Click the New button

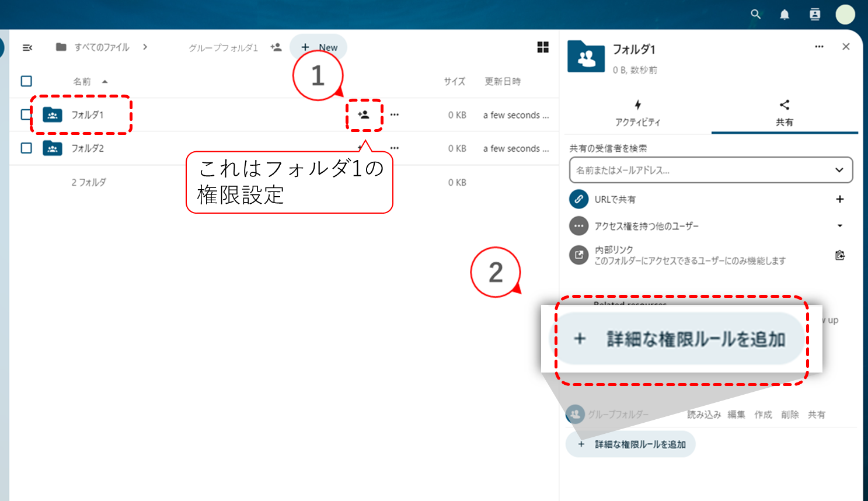tap(319, 47)
